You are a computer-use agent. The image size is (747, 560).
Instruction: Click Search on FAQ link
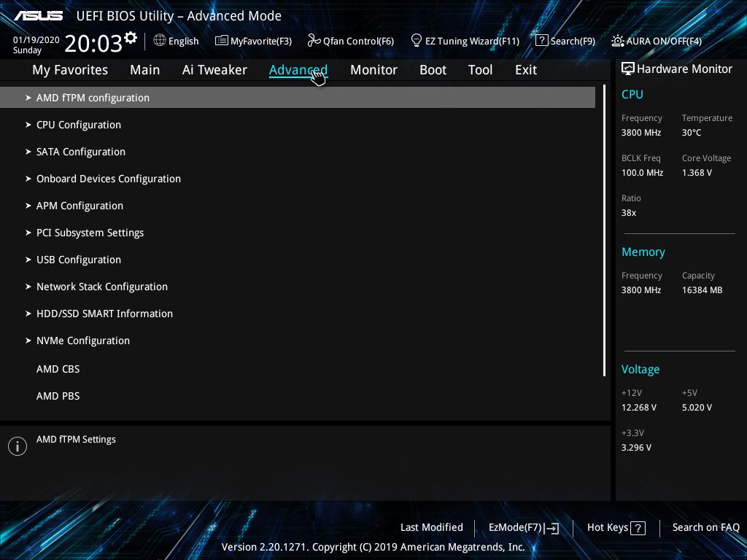point(705,527)
